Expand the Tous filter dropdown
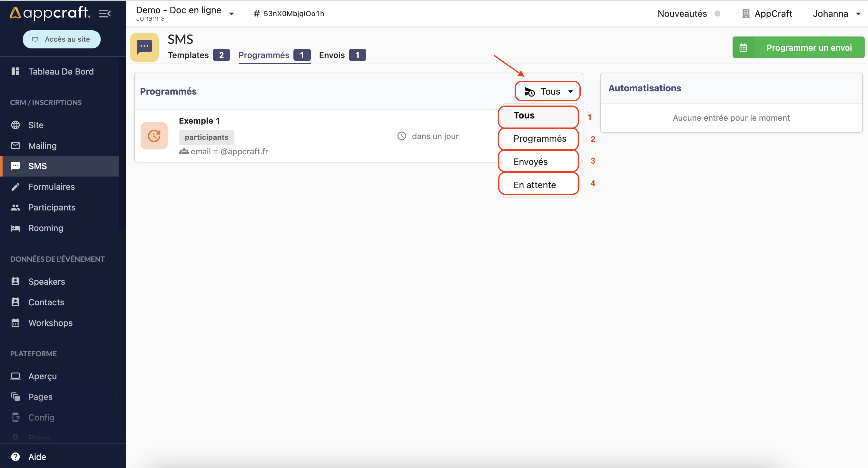 (x=547, y=90)
